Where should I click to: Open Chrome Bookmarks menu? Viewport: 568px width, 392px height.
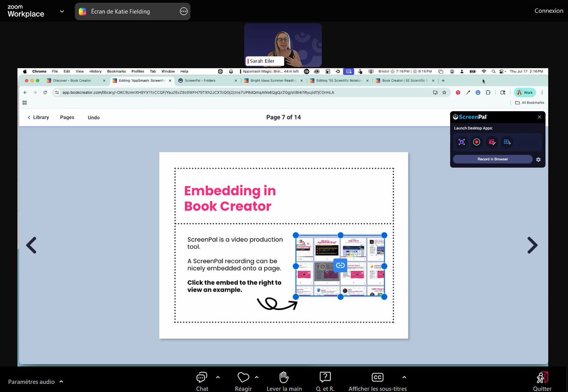pyautogui.click(x=116, y=71)
